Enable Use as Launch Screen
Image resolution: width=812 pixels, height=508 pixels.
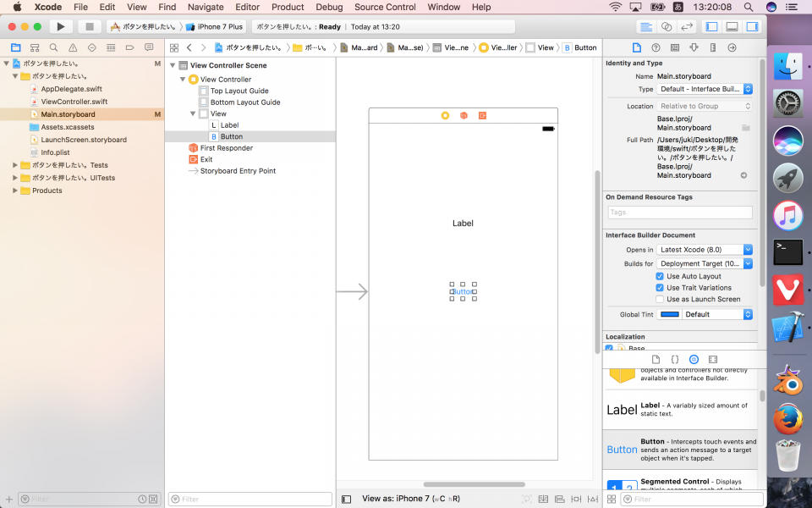click(x=660, y=299)
